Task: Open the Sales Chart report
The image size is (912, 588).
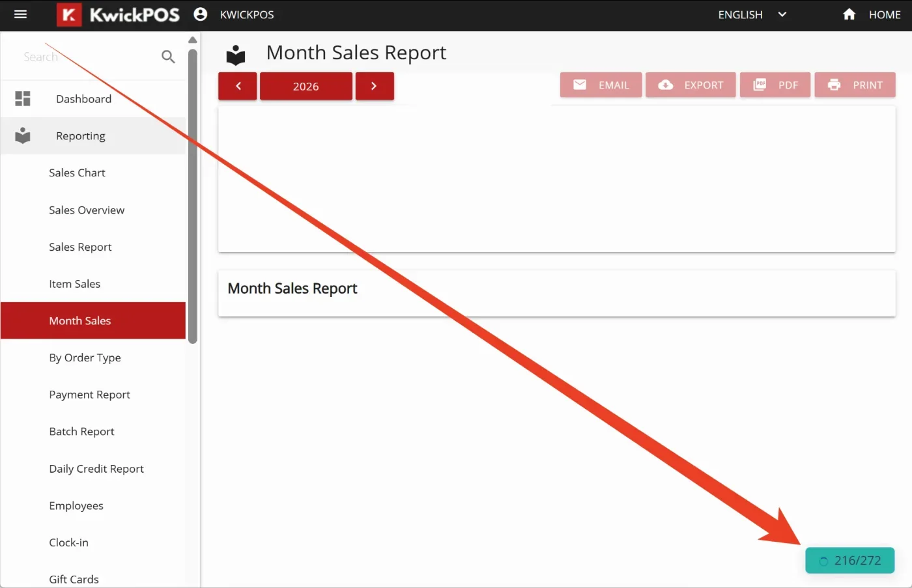Action: (93, 173)
